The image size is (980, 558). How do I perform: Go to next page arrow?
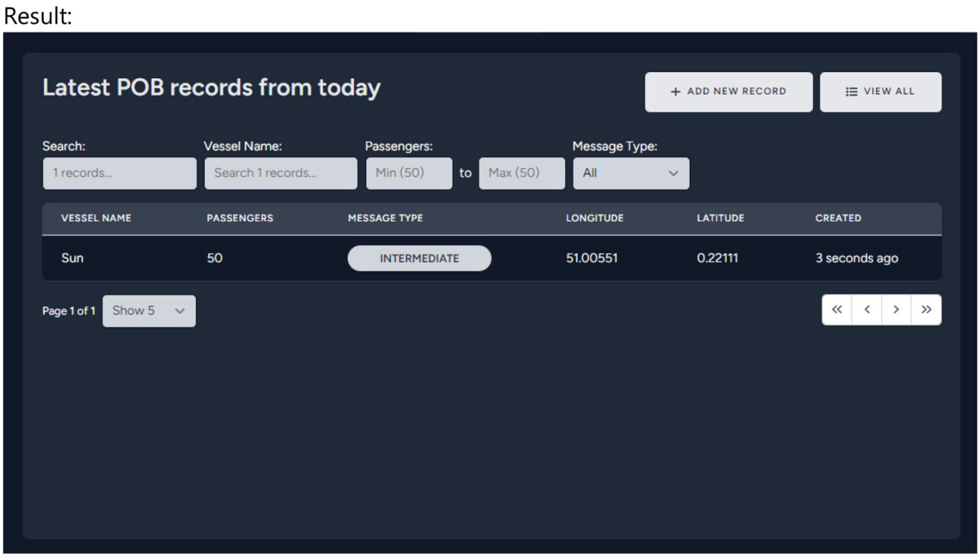tap(896, 309)
